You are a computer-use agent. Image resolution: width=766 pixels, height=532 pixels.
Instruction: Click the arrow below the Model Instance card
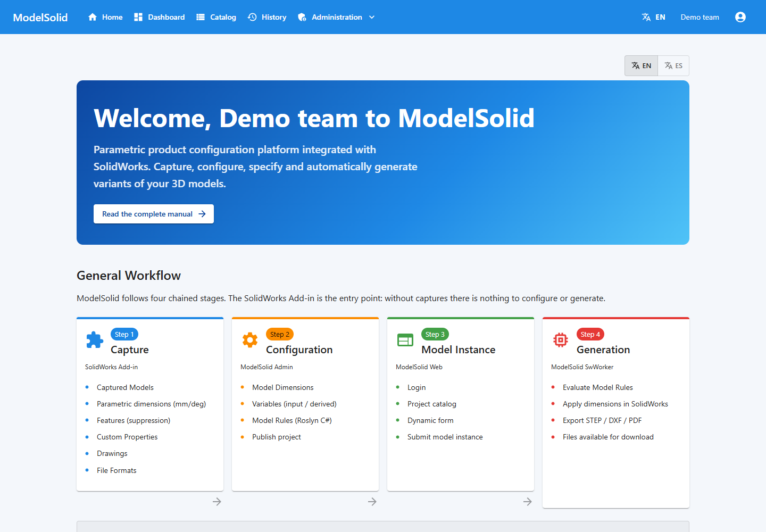pyautogui.click(x=528, y=502)
